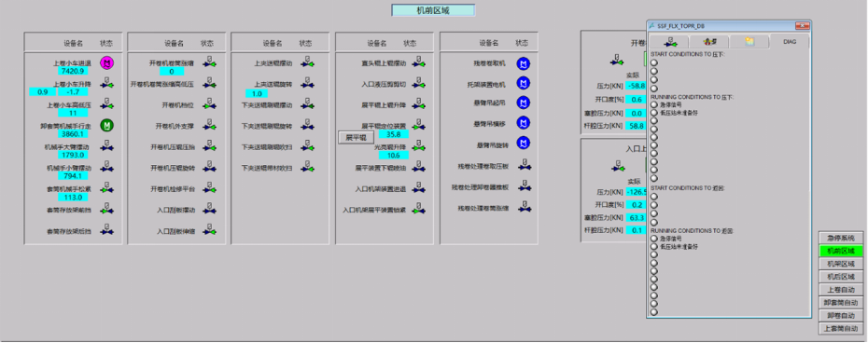Viewport: 868px width, 343px height.
Task: Click the magenta motor icon for 上卷小车进退
Action: pyautogui.click(x=106, y=63)
